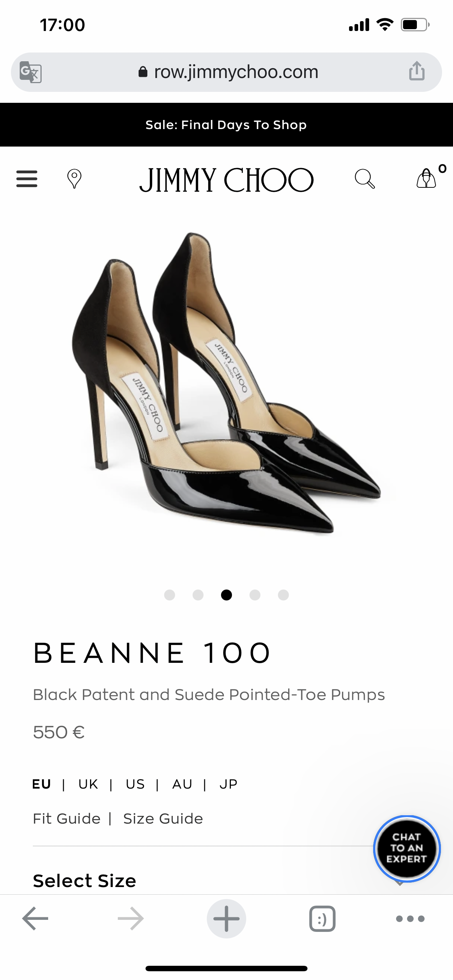This screenshot has width=453, height=980.
Task: Switch size system to JP
Action: pos(228,784)
